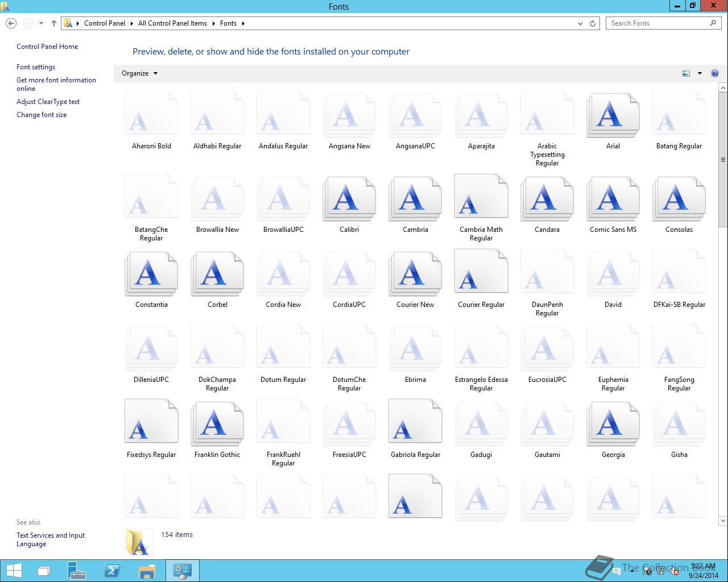Open Text Services and Input Language link

(51, 539)
